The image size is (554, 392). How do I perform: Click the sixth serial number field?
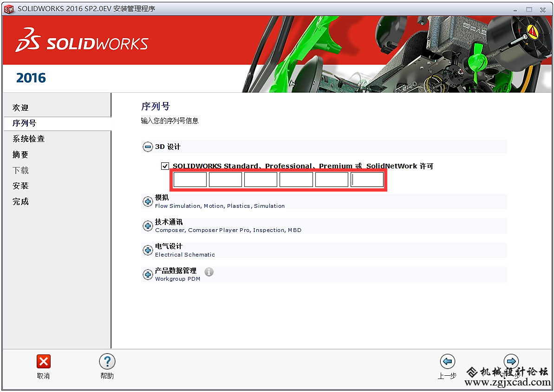367,180
